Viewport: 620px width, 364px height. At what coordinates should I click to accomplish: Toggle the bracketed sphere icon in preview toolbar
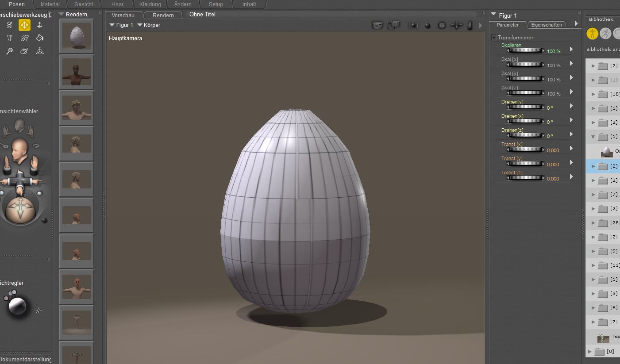[413, 26]
